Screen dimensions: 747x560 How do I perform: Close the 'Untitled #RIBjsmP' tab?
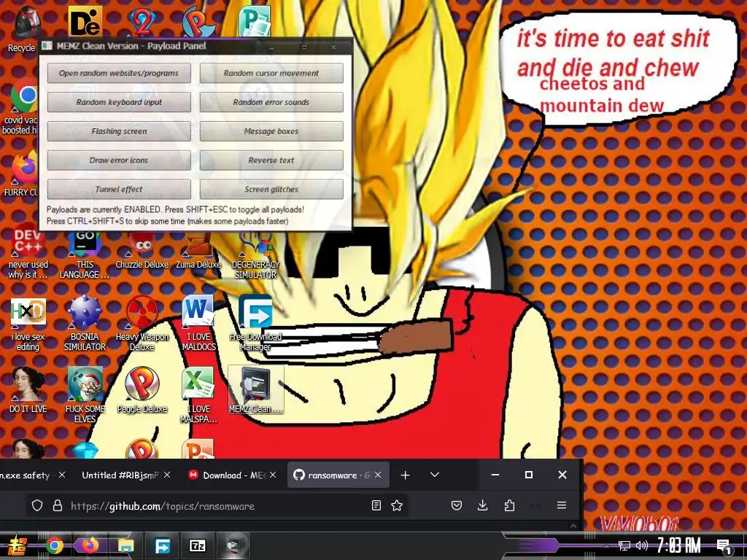167,475
